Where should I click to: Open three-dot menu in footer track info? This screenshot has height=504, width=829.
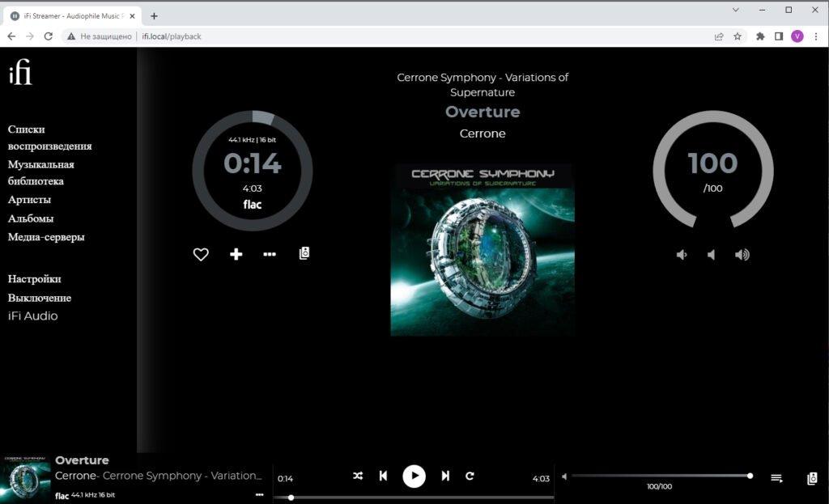[x=259, y=495]
